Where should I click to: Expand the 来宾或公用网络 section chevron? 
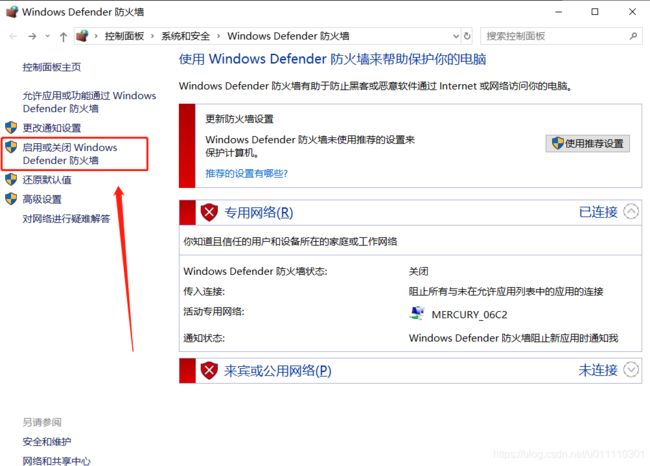(631, 369)
